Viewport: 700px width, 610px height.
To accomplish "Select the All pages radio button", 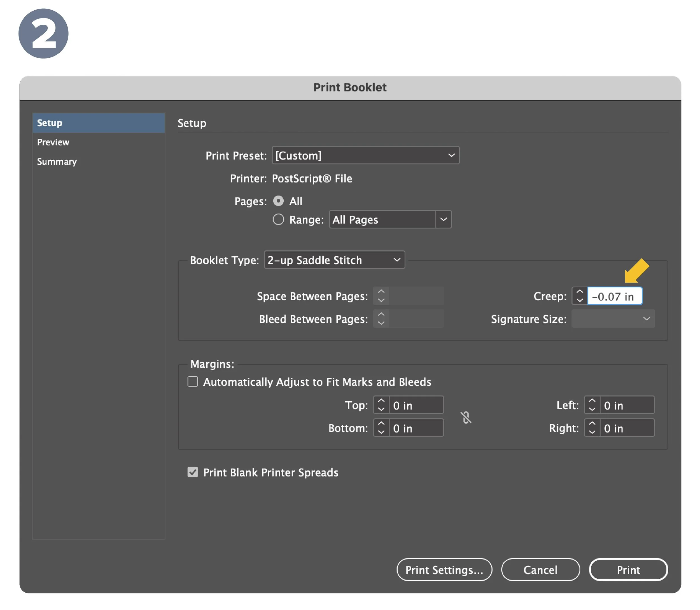I will 278,201.
